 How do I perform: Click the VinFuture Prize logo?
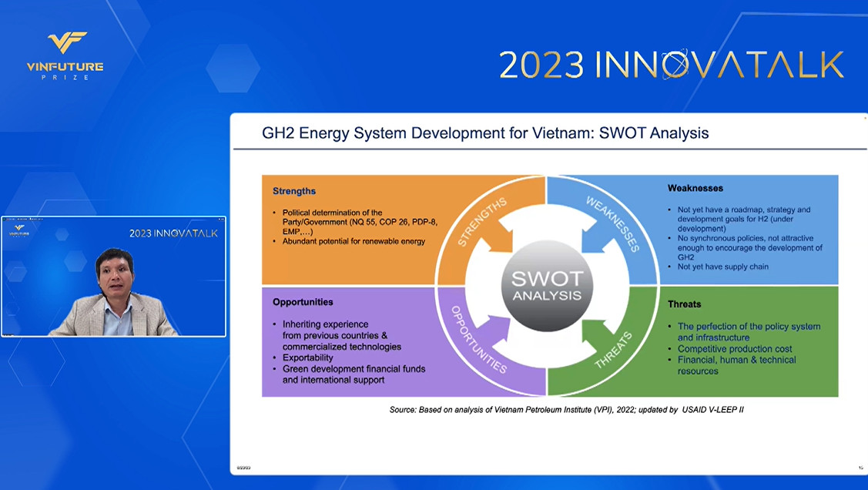tap(65, 56)
